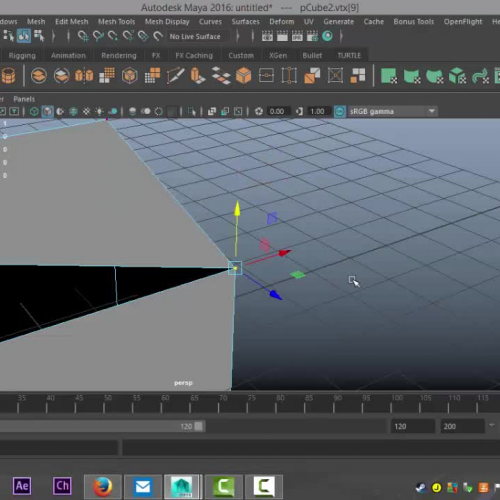
Task: Click the Separate meshes shelf icon
Action: pyautogui.click(x=62, y=76)
